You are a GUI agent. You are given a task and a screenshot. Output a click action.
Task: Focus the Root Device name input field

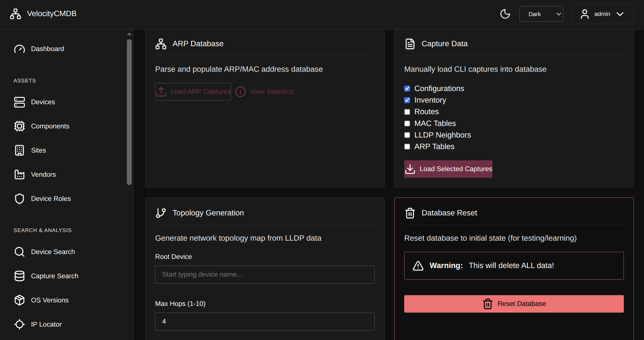265,274
